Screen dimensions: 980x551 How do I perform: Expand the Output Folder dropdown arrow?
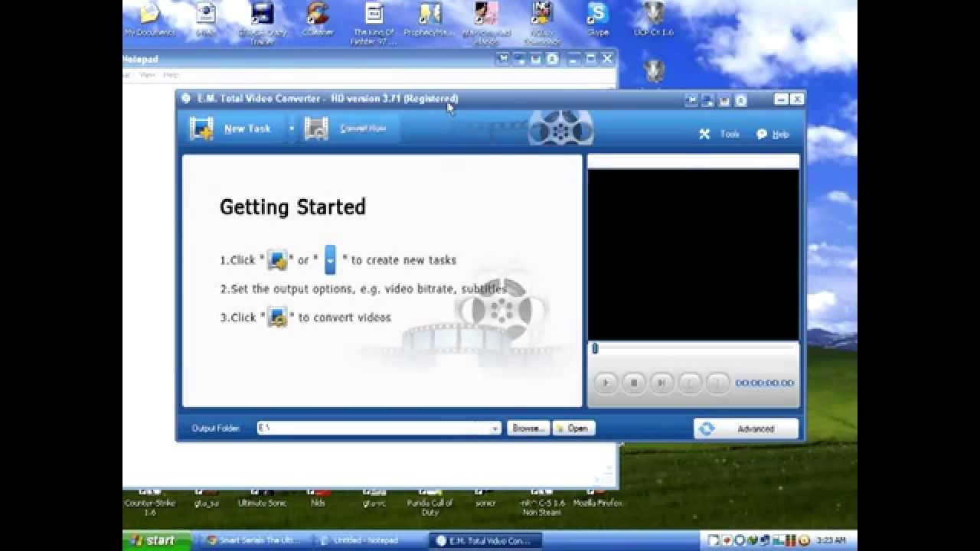tap(495, 429)
